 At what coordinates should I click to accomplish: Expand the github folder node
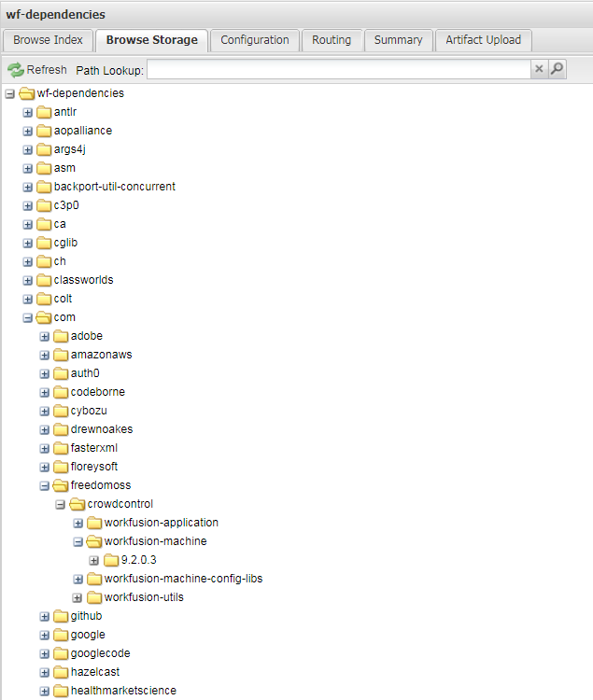44,617
